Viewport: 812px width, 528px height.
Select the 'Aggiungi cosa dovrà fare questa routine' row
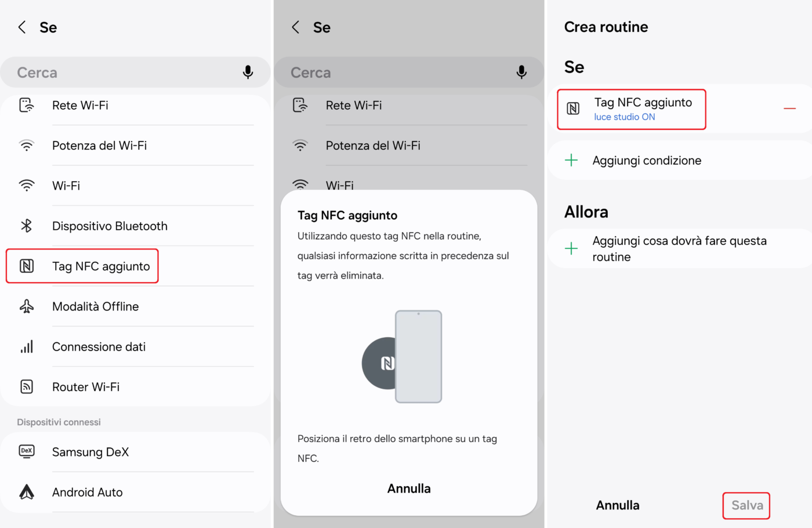679,249
